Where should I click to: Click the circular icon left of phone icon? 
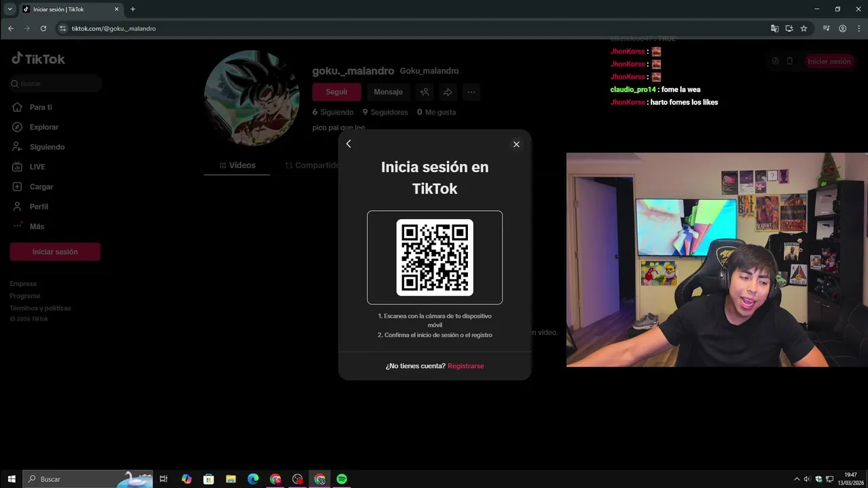pyautogui.click(x=775, y=61)
